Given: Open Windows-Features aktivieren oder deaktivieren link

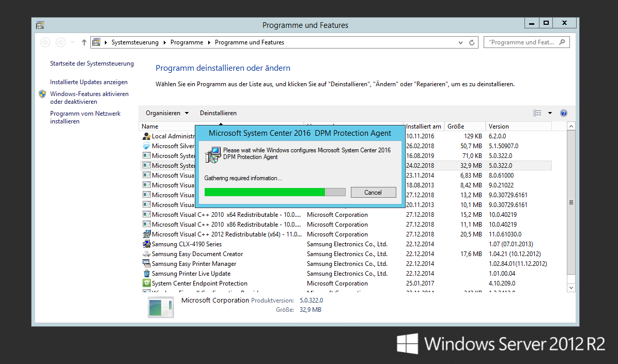Looking at the screenshot, I should [89, 98].
